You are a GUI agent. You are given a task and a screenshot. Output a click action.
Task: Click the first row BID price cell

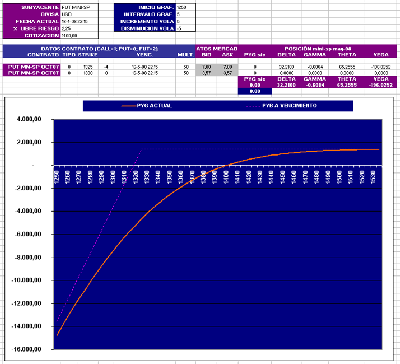(207, 67)
